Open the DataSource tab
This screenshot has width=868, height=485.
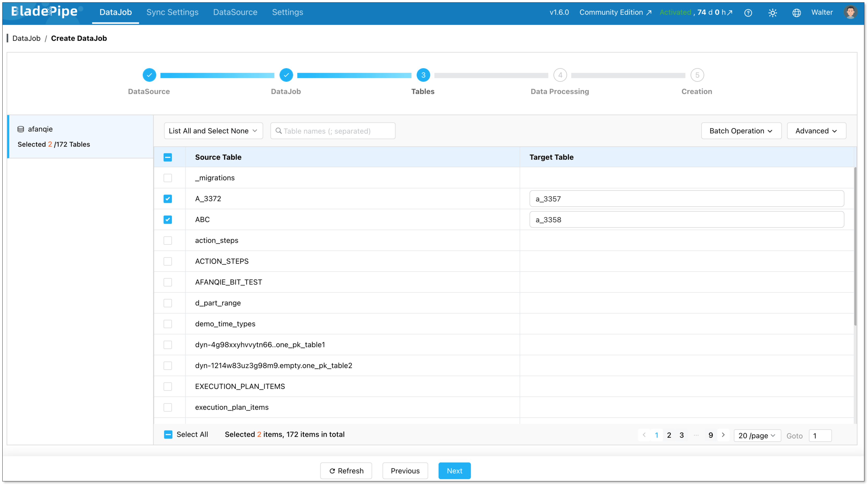pos(235,12)
